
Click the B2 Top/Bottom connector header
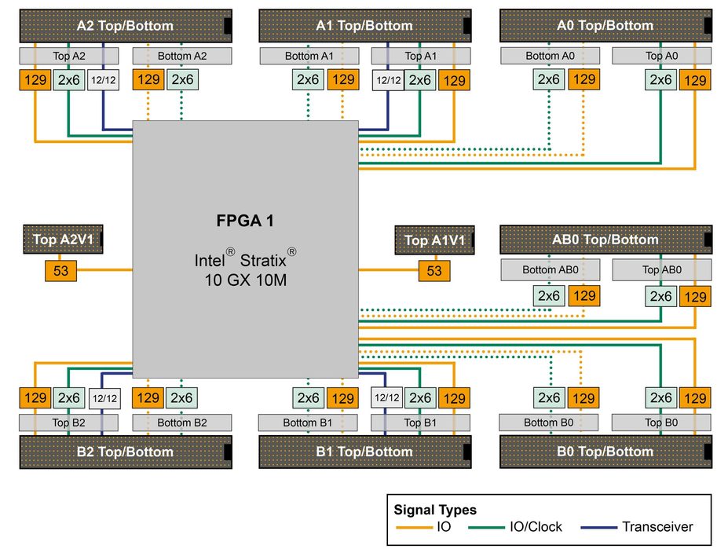(126, 452)
